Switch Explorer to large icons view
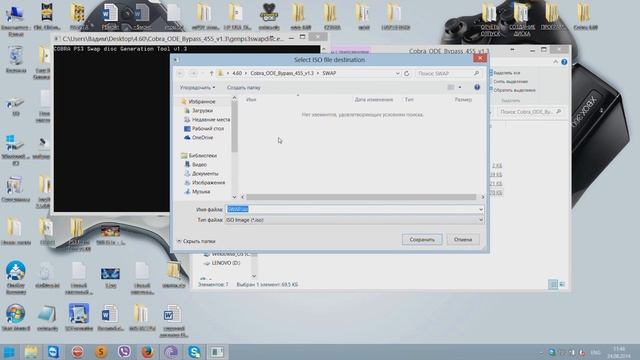This screenshot has height=360, width=640. click(562, 284)
